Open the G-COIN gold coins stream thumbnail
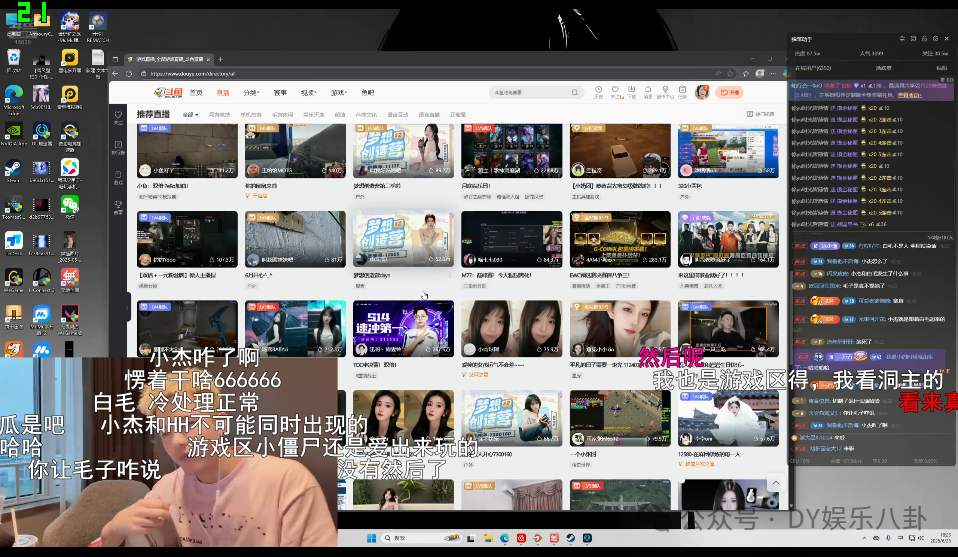 pyautogui.click(x=620, y=239)
